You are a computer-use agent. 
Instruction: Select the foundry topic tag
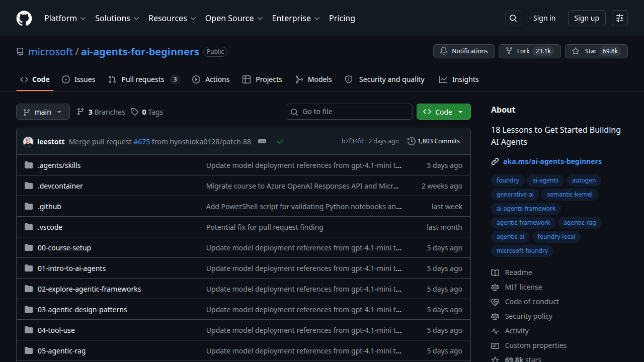[508, 180]
